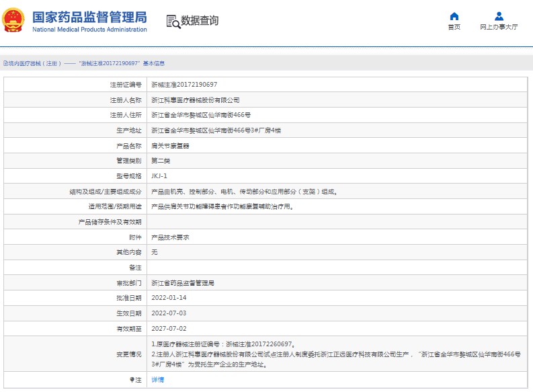Click approval date 2022-01-14

[x=169, y=298]
